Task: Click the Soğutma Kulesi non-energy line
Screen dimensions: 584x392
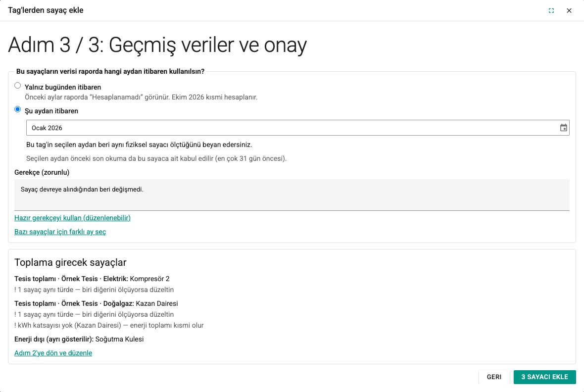Action: pyautogui.click(x=79, y=339)
